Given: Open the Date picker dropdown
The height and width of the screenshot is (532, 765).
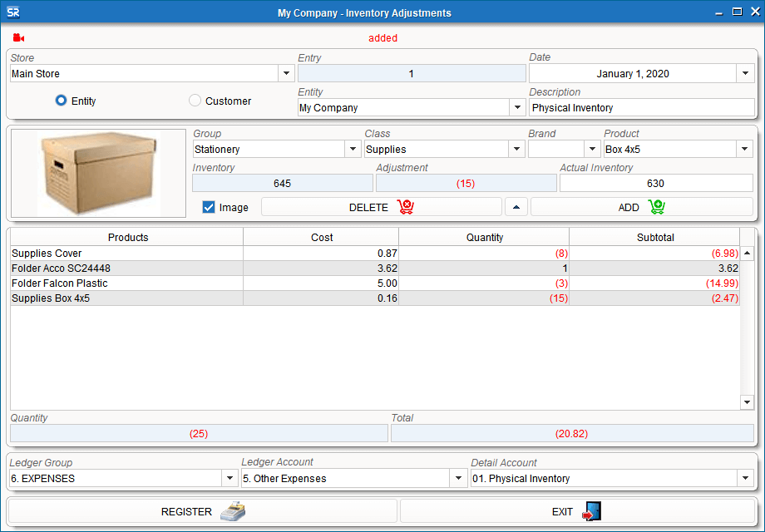Looking at the screenshot, I should pos(745,74).
